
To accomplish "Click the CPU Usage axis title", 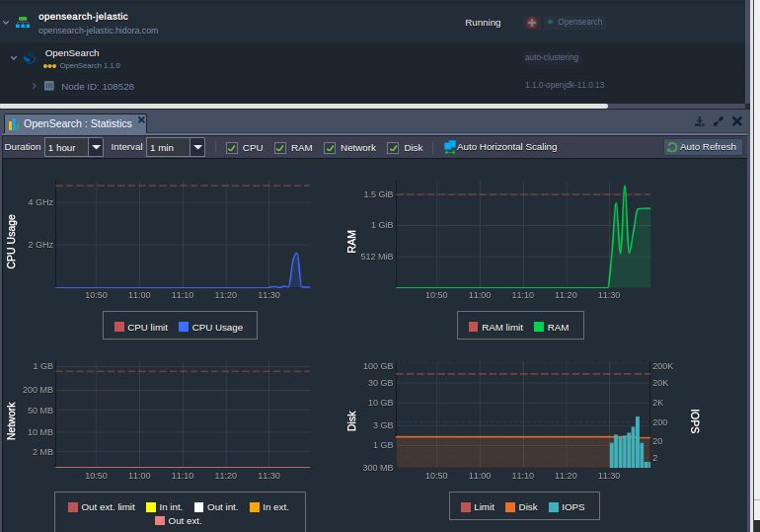I will 11,242.
